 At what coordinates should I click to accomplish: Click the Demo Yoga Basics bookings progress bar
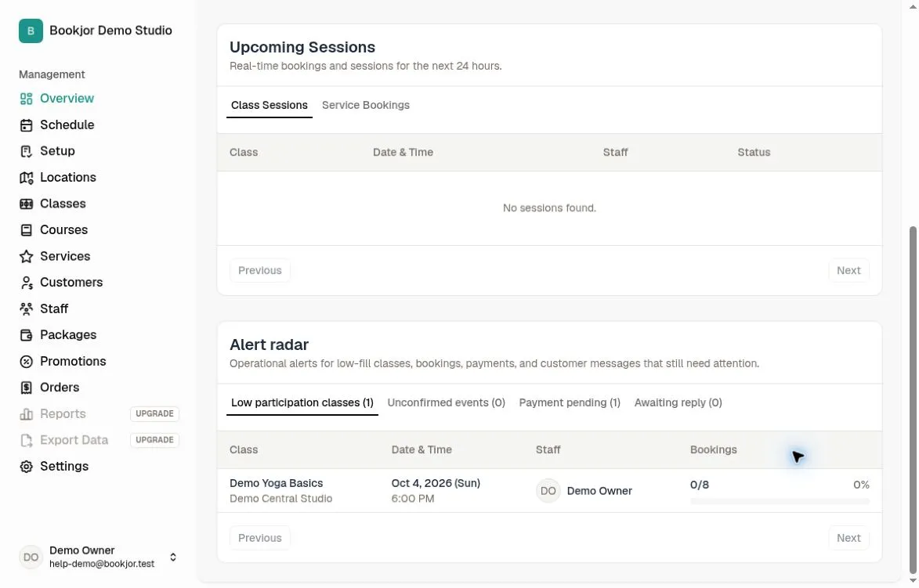[x=780, y=501]
